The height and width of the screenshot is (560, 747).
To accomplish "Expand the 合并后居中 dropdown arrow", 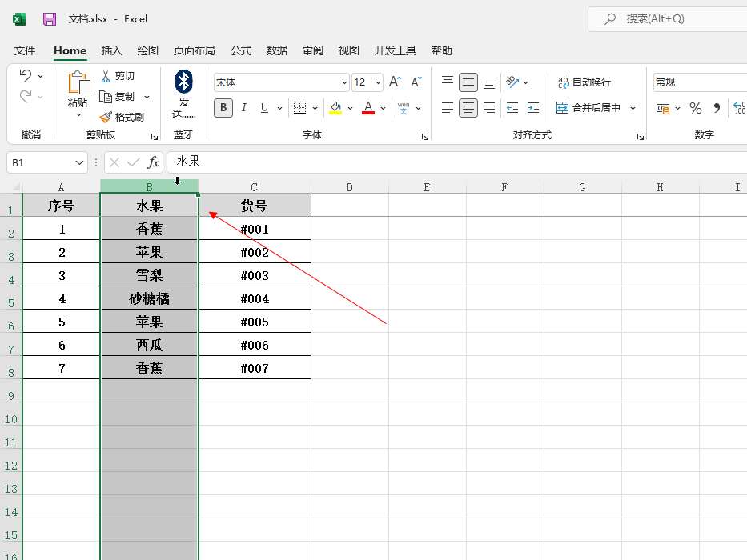I will [x=633, y=108].
